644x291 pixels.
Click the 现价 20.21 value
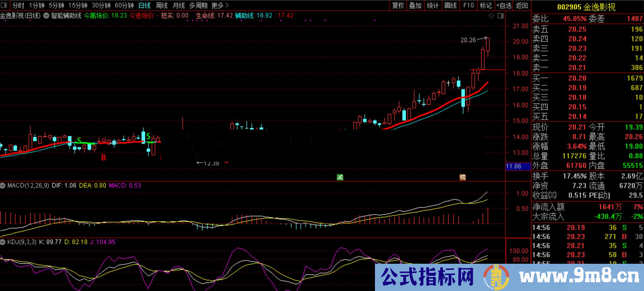577,127
